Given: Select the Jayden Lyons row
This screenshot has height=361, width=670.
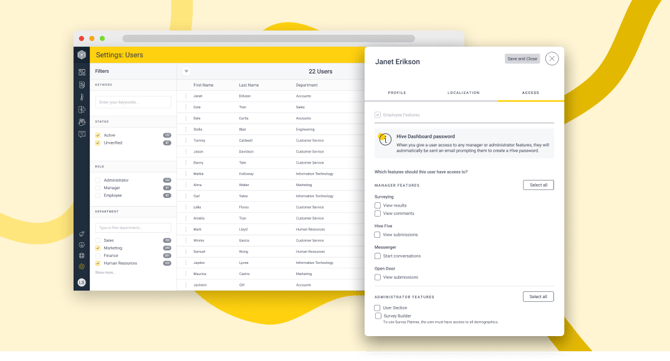Looking at the screenshot, I should [x=271, y=263].
